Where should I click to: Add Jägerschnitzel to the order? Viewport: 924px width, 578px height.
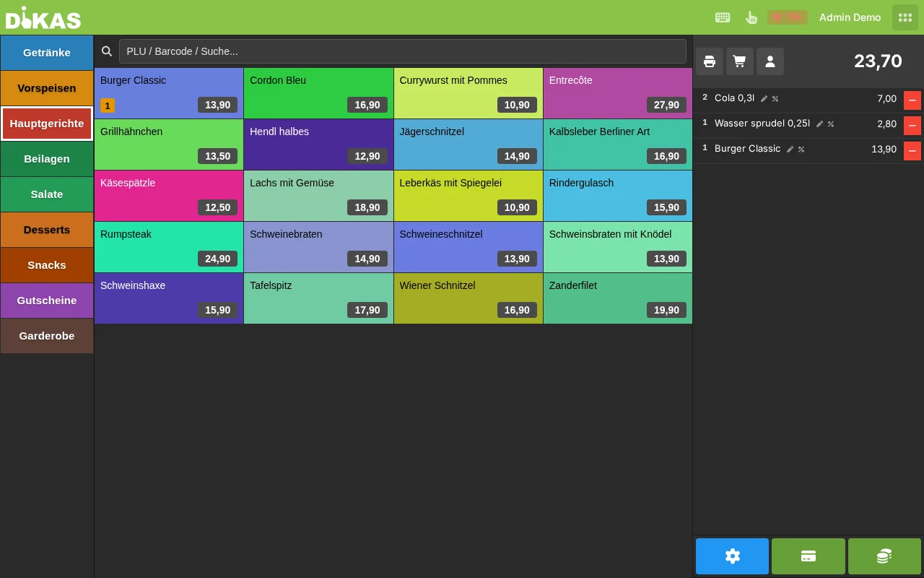[468, 144]
